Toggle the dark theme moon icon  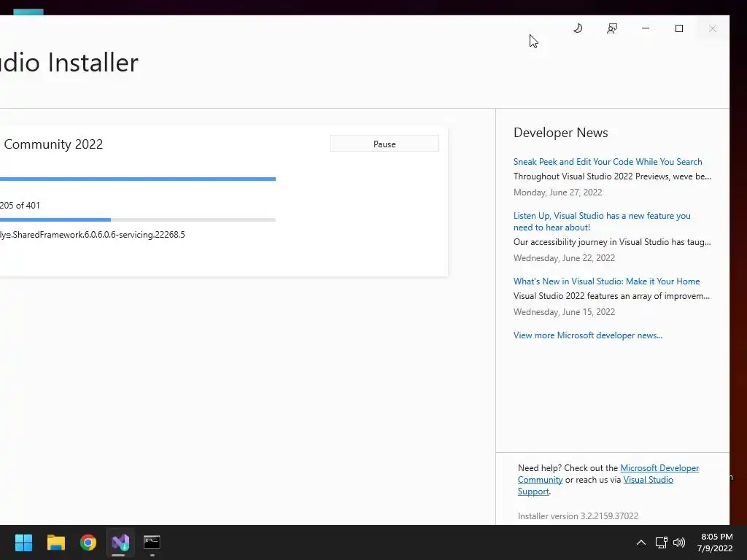(578, 28)
